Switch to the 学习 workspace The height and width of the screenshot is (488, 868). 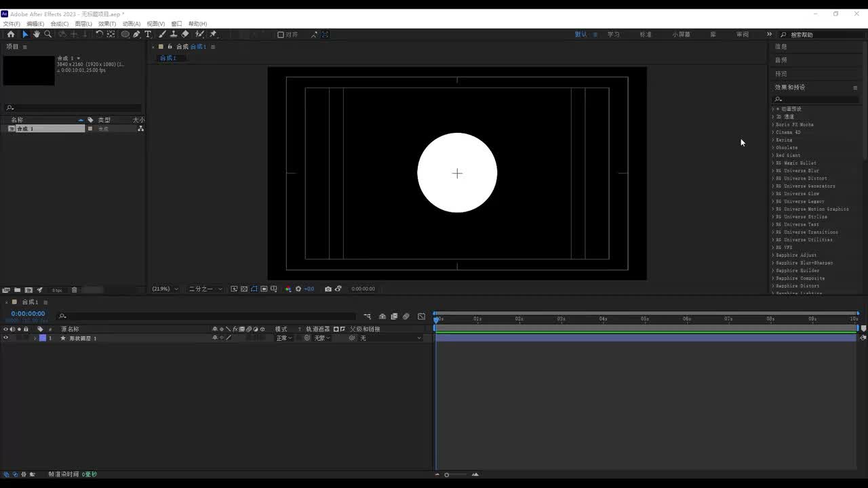[614, 35]
